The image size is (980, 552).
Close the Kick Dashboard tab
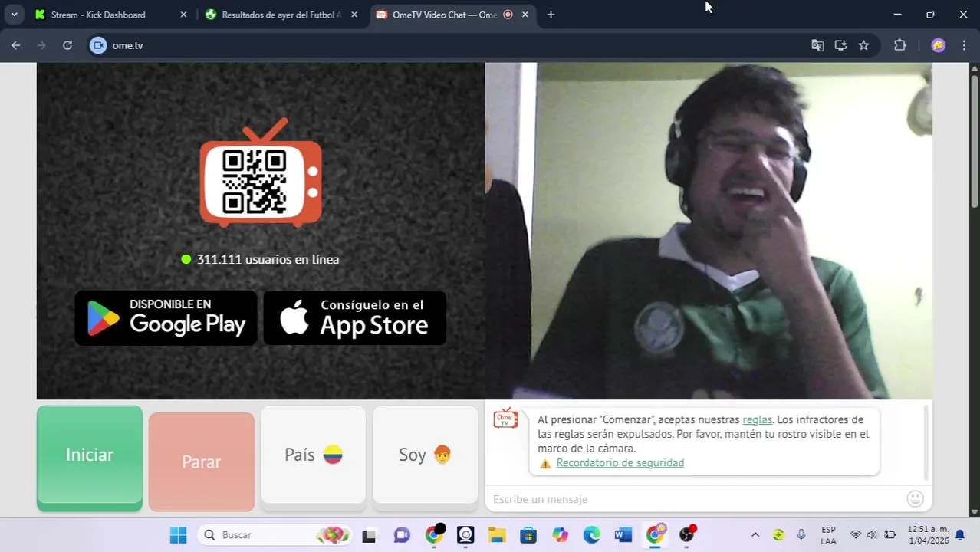pos(183,15)
